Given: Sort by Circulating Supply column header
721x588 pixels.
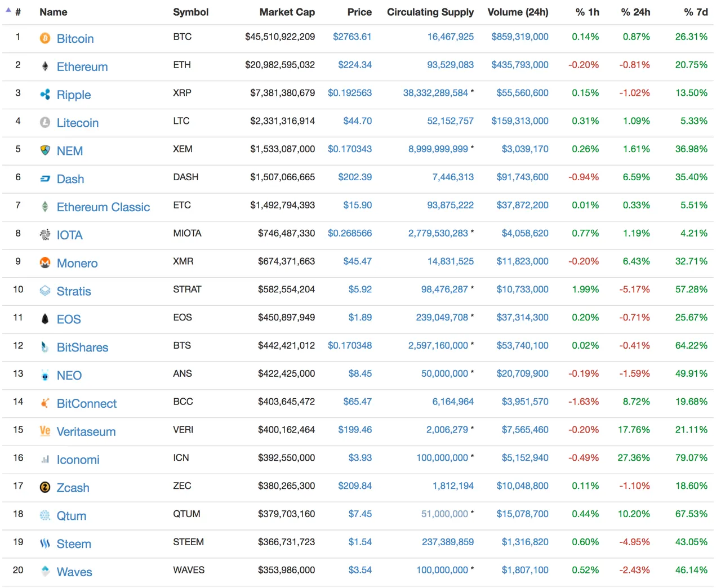Looking at the screenshot, I should point(430,12).
